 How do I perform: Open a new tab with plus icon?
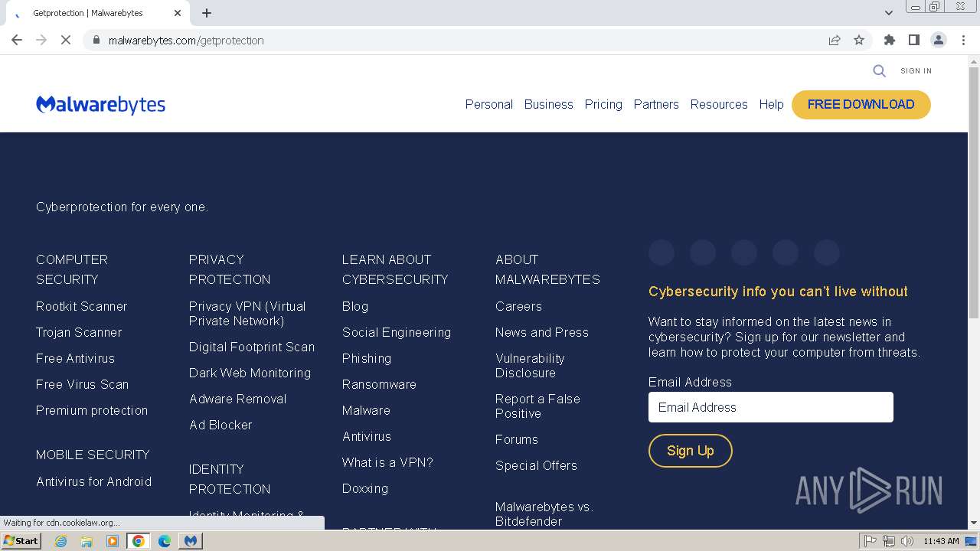(x=207, y=13)
